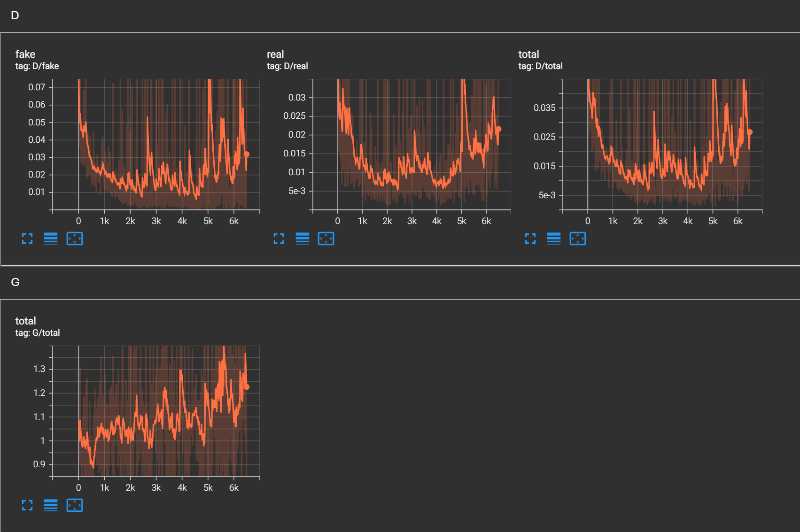Select the last data point on D/total curve
800x532 pixels.
point(750,132)
